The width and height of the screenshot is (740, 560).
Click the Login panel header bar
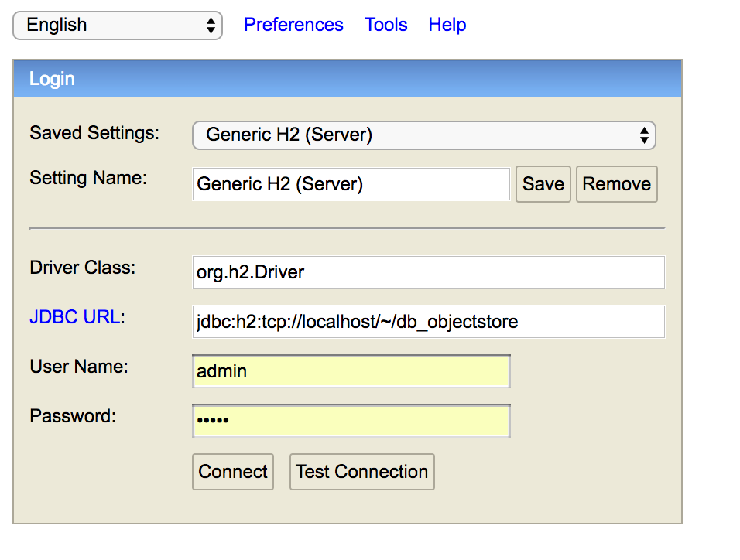[x=348, y=79]
